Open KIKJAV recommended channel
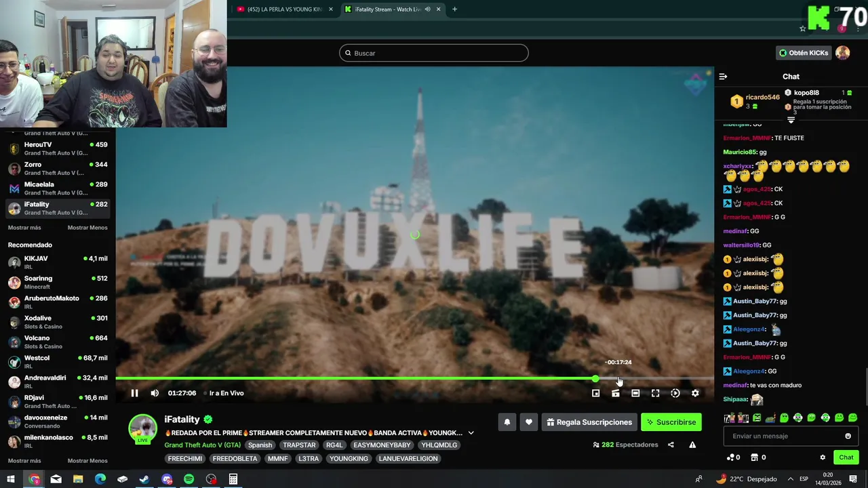Viewport: 868px width, 488px height. (x=58, y=262)
